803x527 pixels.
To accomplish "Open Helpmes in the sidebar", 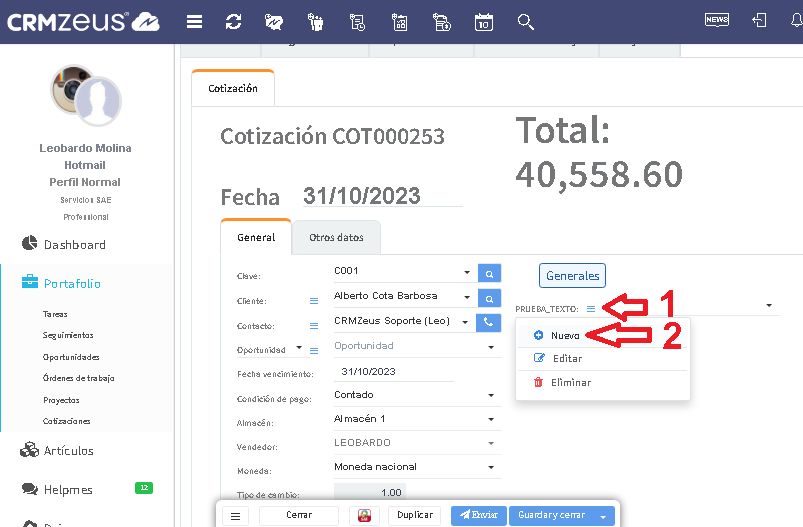I will tap(68, 490).
